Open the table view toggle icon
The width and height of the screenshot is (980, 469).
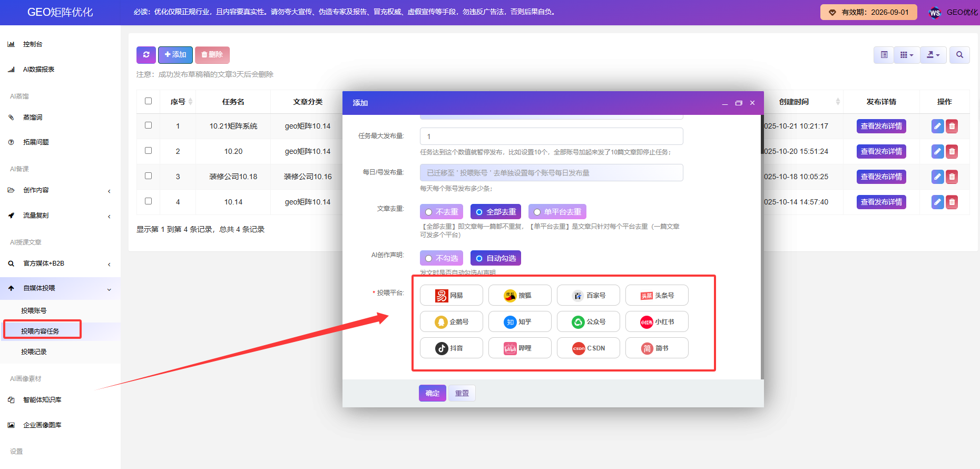click(884, 55)
